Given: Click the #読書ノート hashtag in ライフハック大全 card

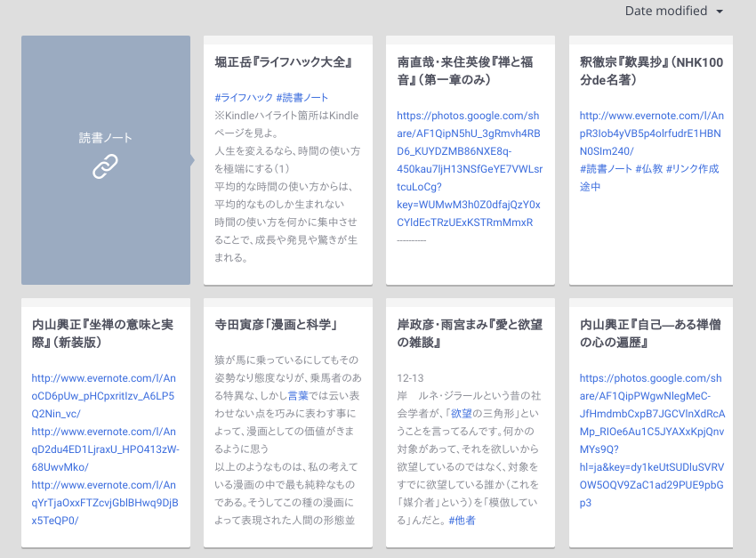Looking at the screenshot, I should [302, 97].
